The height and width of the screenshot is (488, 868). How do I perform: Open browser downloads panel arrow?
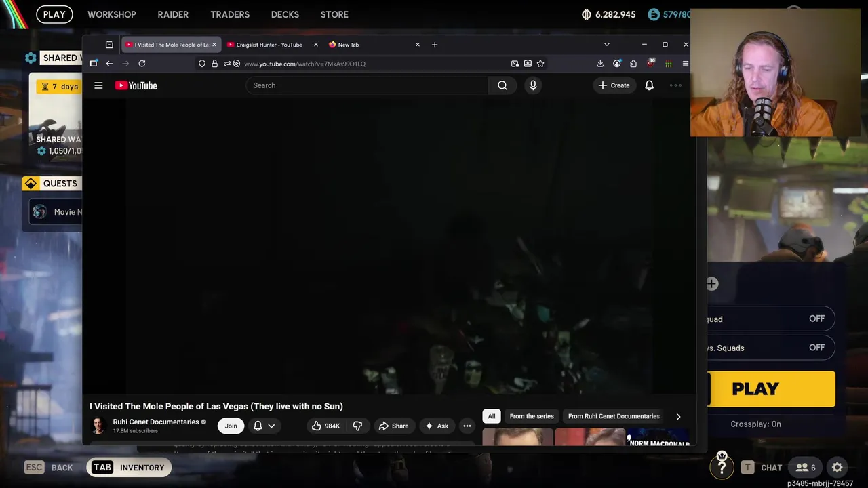tap(600, 64)
